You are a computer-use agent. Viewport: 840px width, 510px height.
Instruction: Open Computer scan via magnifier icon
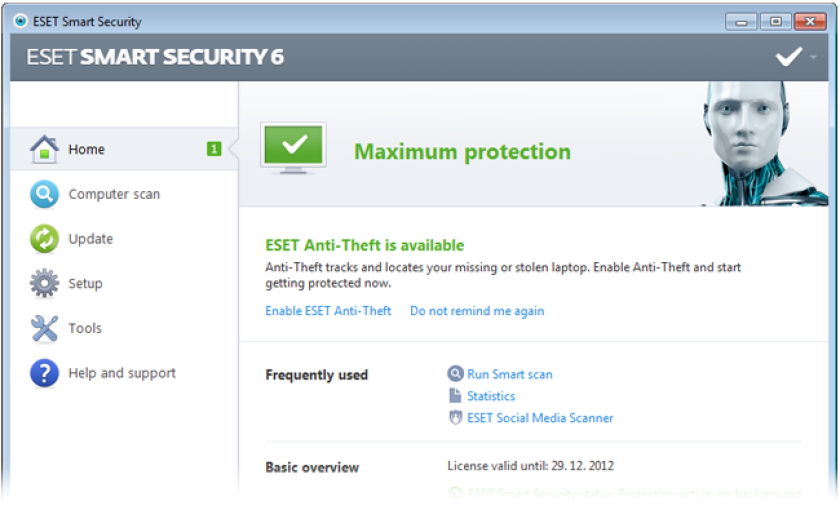(x=44, y=194)
